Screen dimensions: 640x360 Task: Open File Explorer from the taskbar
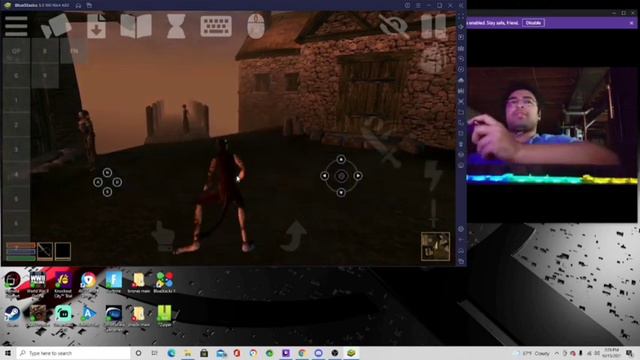[x=188, y=353]
